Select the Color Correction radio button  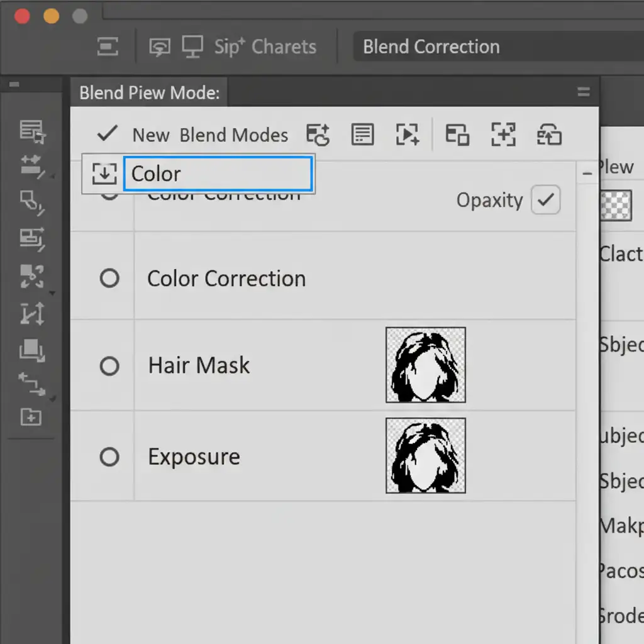click(109, 278)
